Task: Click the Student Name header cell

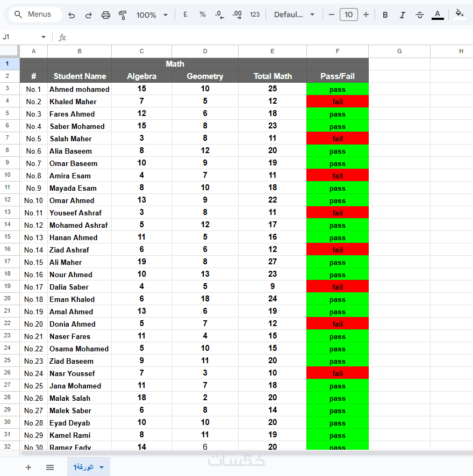Action: [80, 76]
